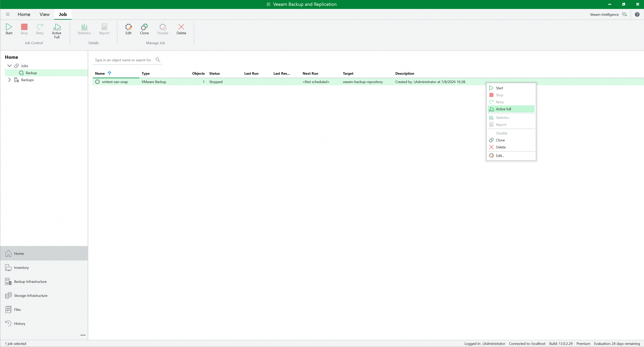Click the Clone job ribbon icon
This screenshot has width=644, height=347.
coord(144,29)
